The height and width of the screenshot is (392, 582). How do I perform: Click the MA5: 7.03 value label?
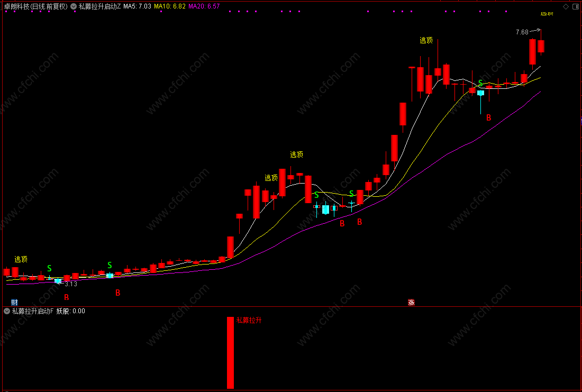tap(137, 6)
